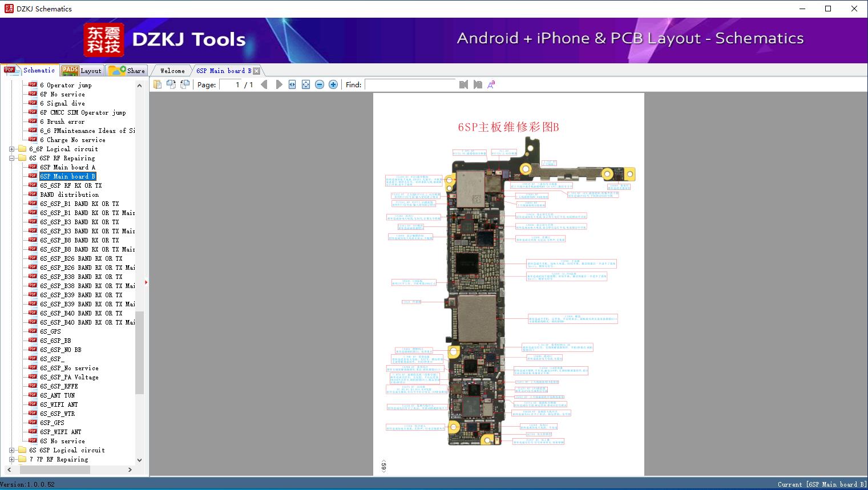
Task: Expand the 6S 6SP Logical circuit folder
Action: point(12,450)
